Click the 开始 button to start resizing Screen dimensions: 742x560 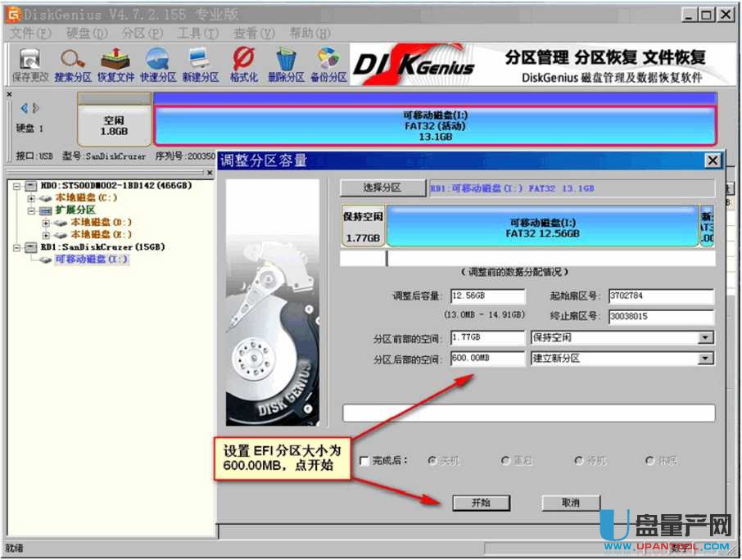[x=482, y=503]
